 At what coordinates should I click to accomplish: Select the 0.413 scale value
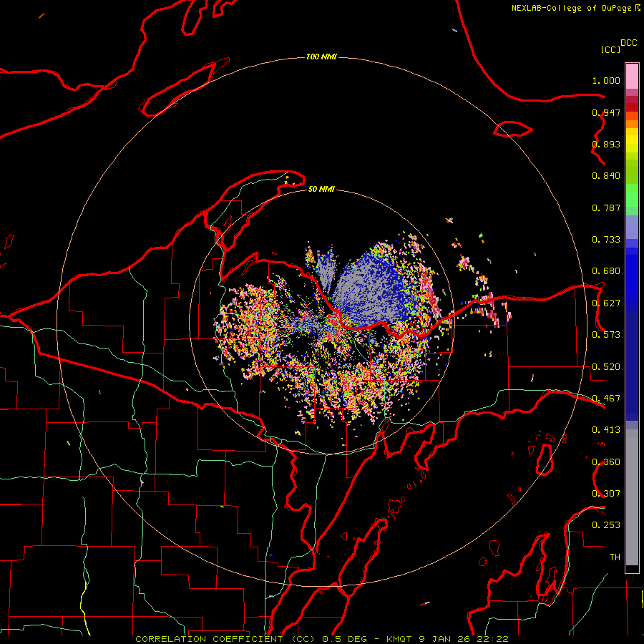tap(606, 430)
